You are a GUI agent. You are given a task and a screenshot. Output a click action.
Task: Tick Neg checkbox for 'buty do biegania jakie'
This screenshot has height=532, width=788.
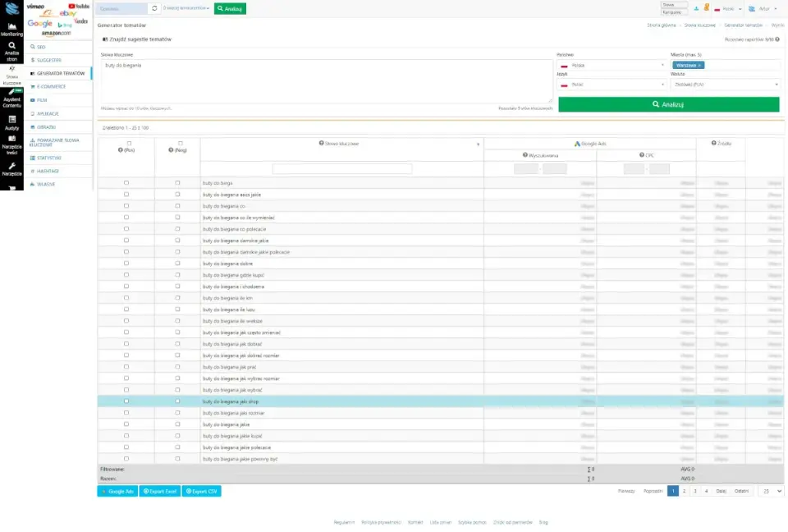(177, 424)
